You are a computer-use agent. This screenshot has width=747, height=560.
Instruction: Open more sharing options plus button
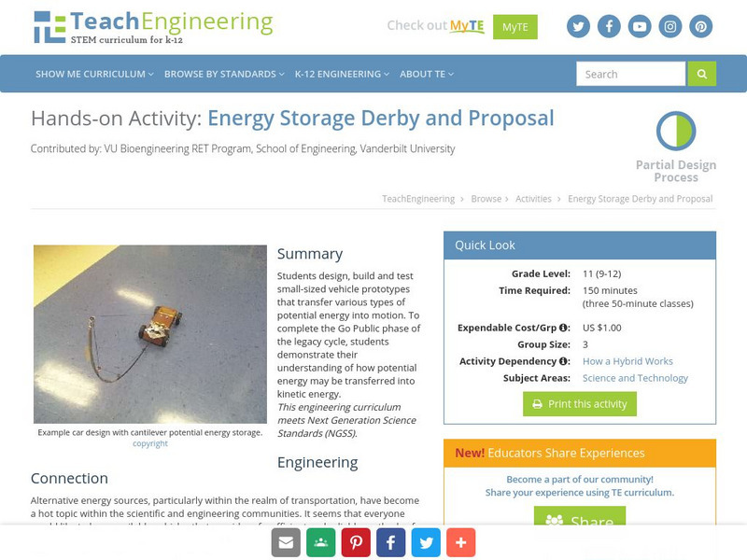[460, 542]
